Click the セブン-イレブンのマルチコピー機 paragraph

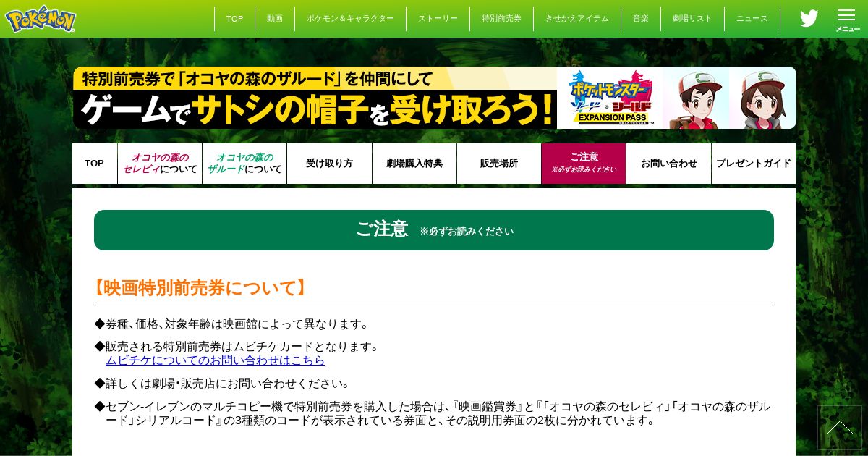[433, 413]
